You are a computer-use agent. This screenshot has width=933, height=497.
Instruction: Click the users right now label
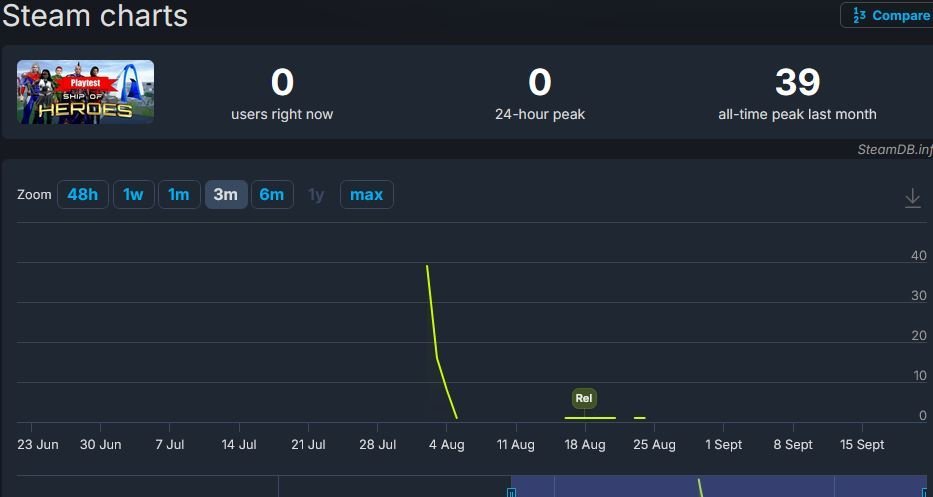pos(282,114)
